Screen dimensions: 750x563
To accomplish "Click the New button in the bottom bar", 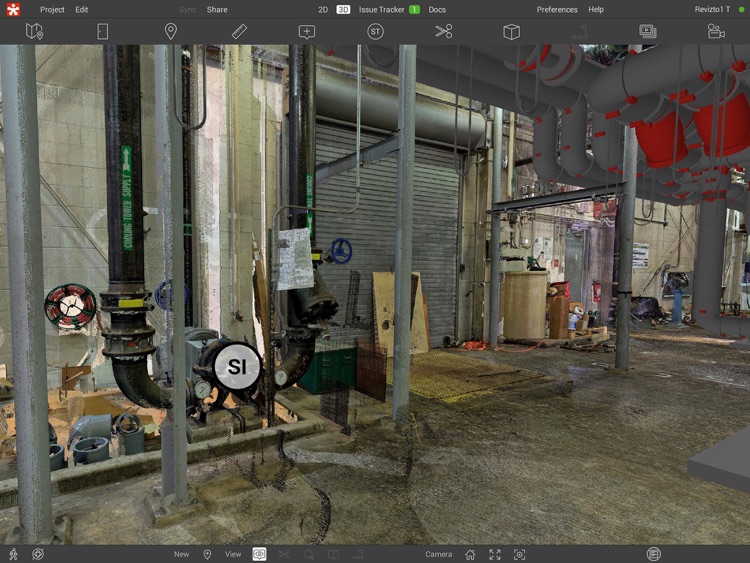I will [x=181, y=554].
